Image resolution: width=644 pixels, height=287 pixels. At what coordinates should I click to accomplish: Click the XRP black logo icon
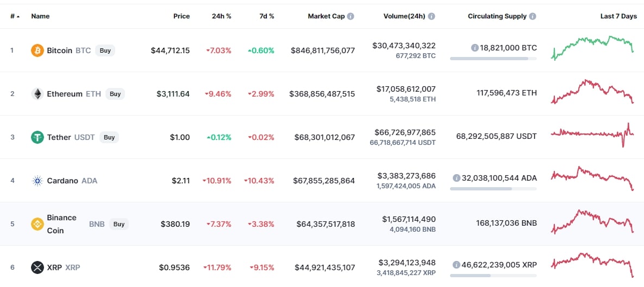37,267
